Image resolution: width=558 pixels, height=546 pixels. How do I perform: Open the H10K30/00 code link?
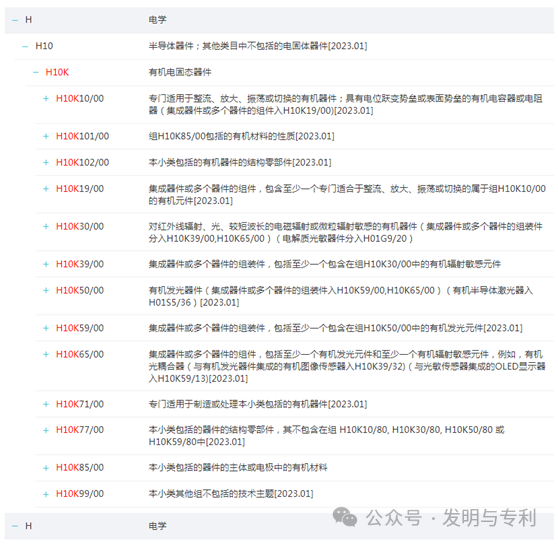80,226
